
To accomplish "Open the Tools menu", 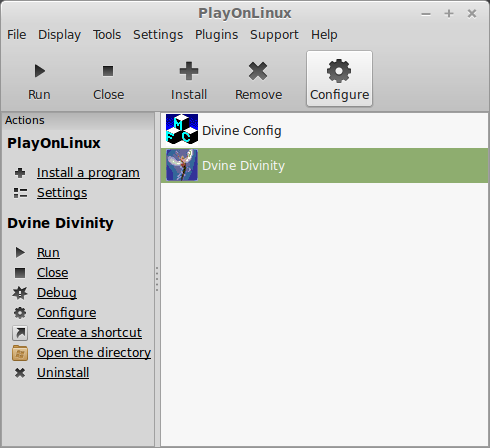I will (107, 35).
